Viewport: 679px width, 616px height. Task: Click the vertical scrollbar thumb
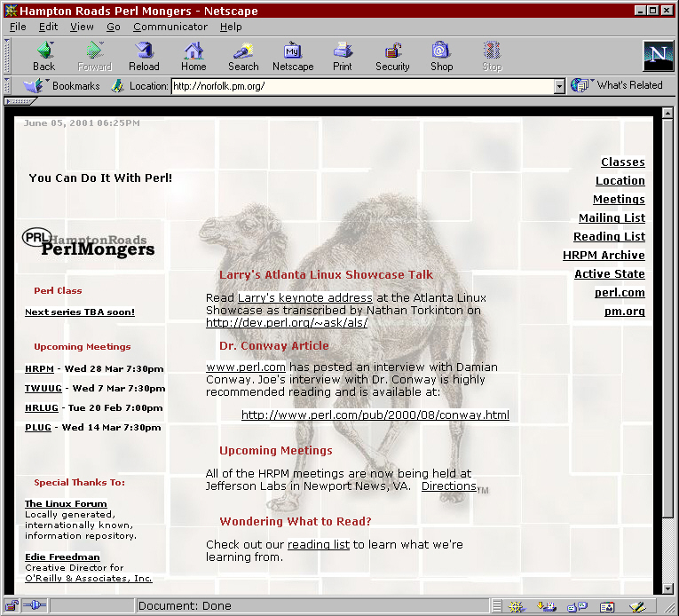tap(667, 318)
